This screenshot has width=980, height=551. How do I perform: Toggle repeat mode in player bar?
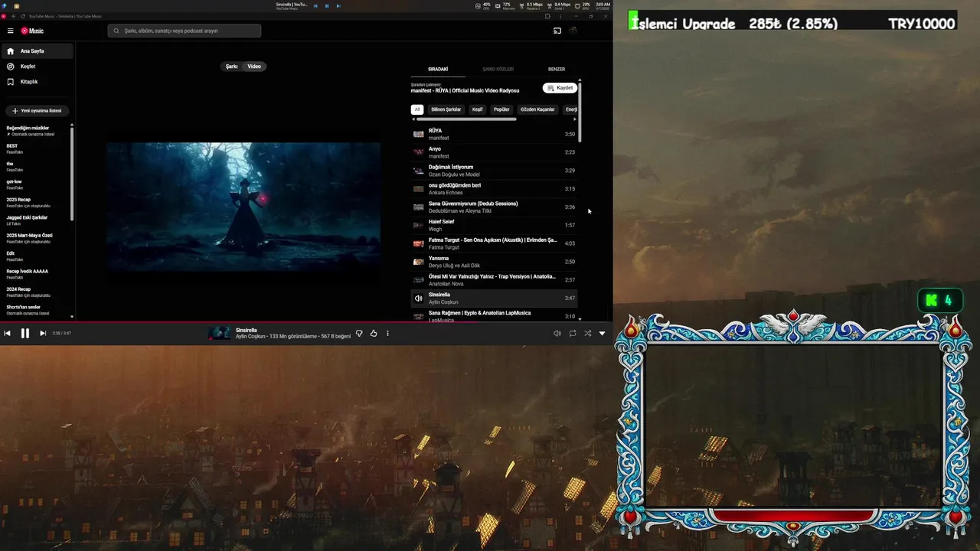[x=573, y=333]
